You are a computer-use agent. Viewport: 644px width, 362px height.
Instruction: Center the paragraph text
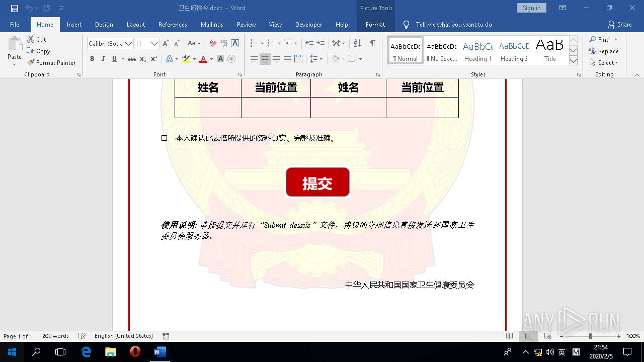[x=265, y=59]
